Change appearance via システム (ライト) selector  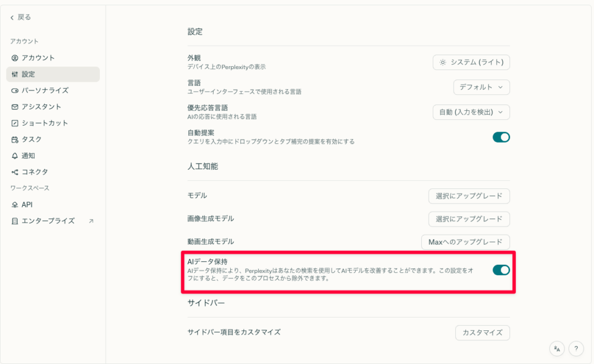471,62
